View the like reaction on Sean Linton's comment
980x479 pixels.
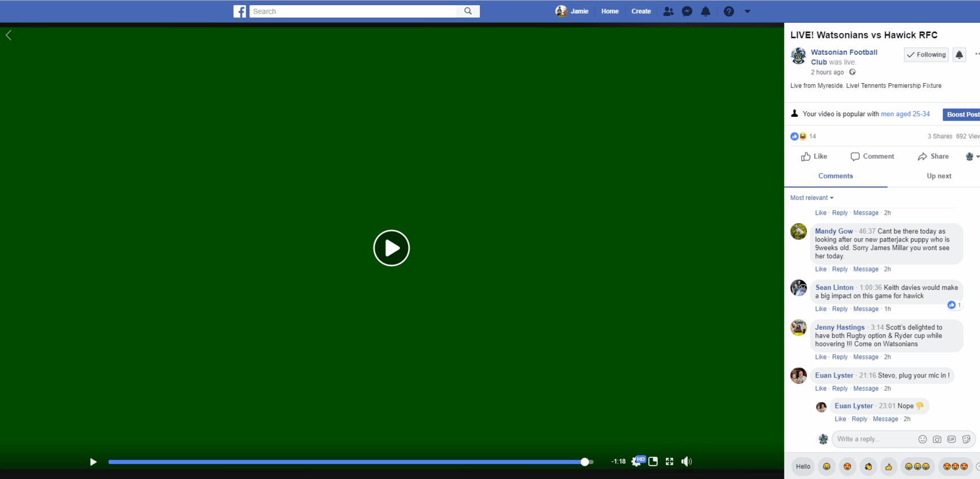[x=954, y=305]
